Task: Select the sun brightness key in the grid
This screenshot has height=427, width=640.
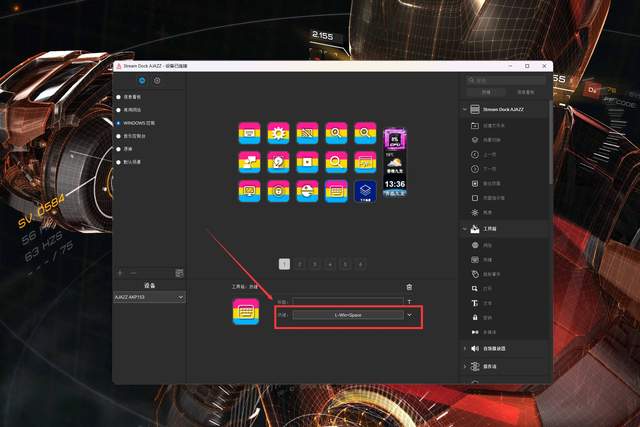Action: tap(278, 133)
